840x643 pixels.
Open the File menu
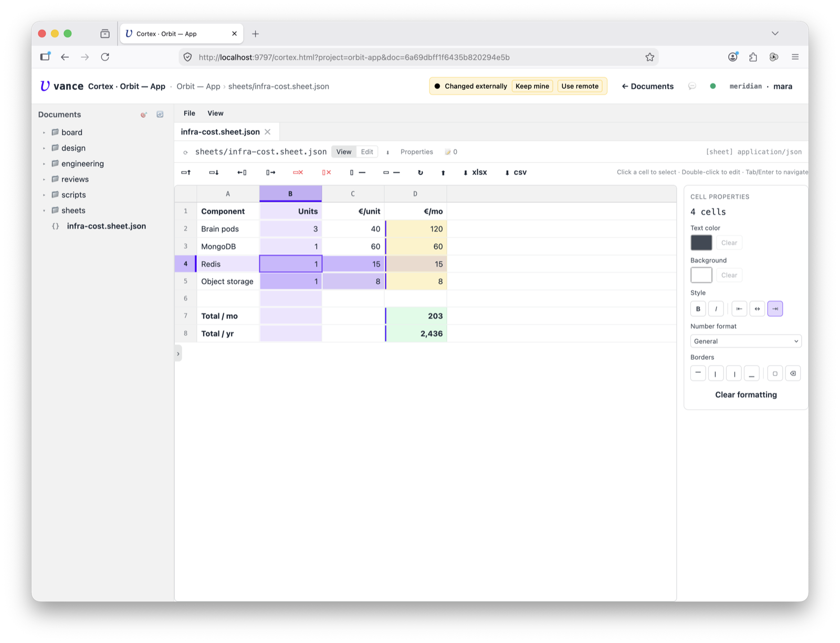point(190,113)
